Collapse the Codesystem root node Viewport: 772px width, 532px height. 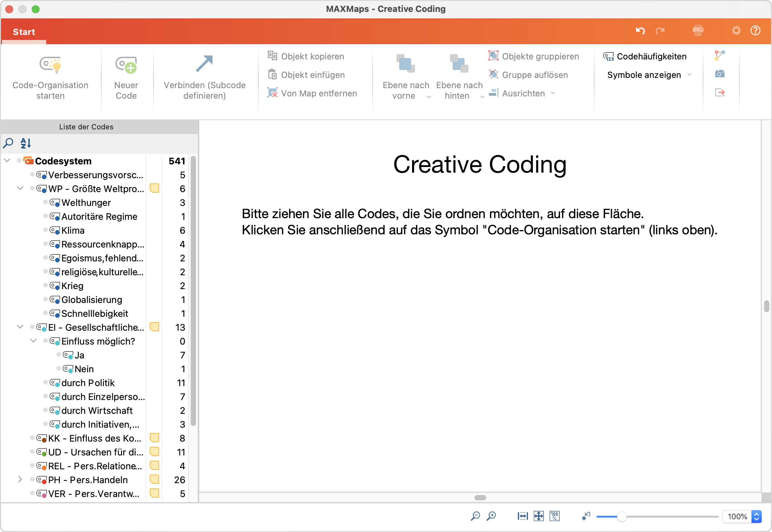click(7, 161)
